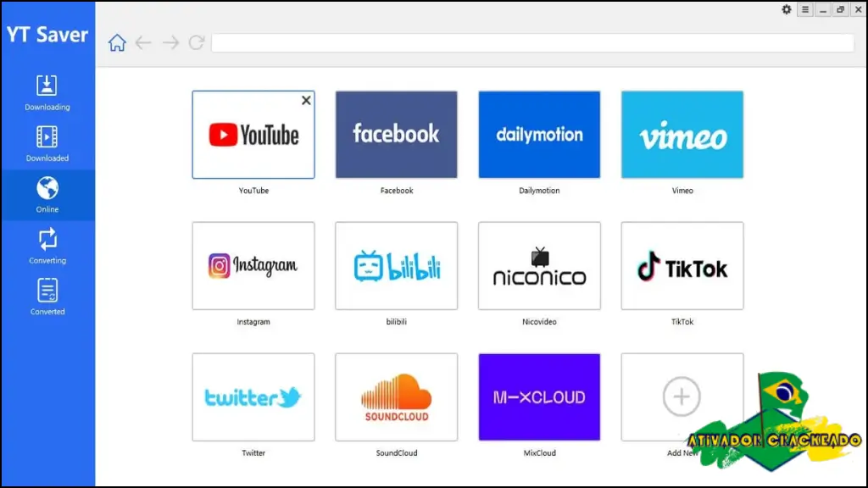868x488 pixels.
Task: Open the Converting section
Action: click(47, 247)
